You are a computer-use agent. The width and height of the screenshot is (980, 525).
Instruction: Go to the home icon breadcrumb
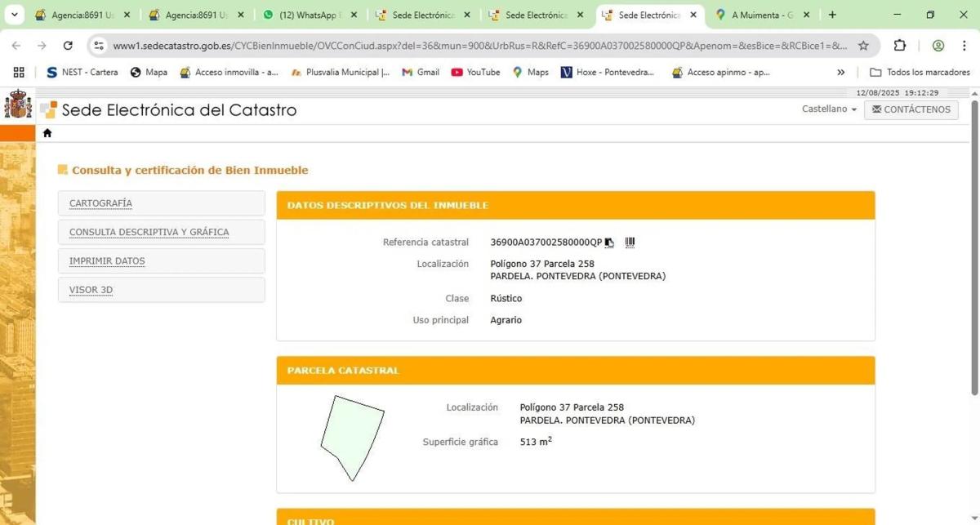pyautogui.click(x=47, y=133)
